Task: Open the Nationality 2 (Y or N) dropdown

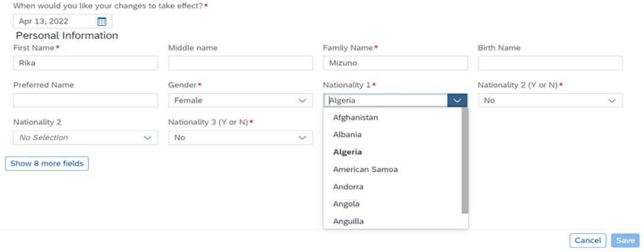Action: pyautogui.click(x=551, y=101)
